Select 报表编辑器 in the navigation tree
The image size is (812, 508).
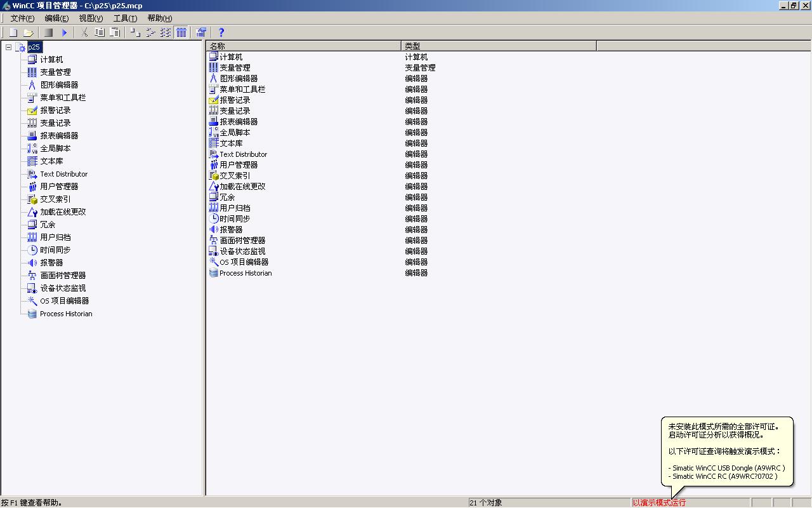pyautogui.click(x=59, y=136)
